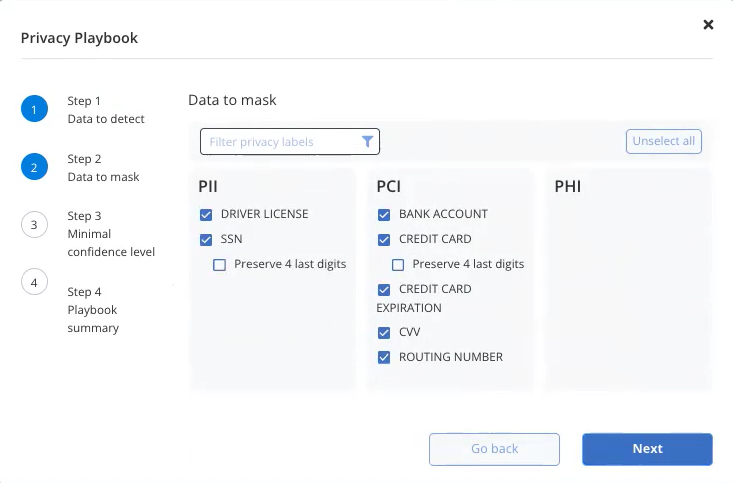Click the Go back button

[494, 449]
